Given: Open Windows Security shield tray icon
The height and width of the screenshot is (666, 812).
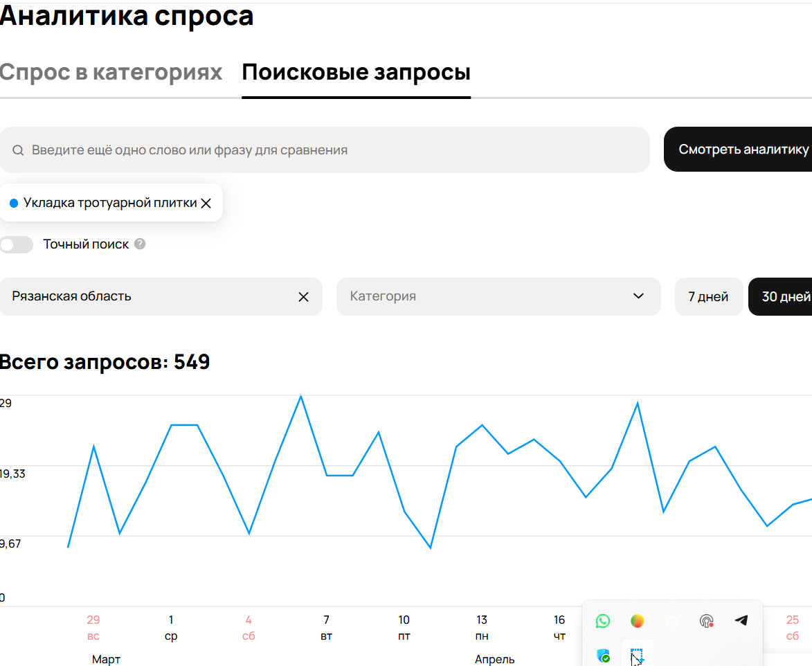Looking at the screenshot, I should (603, 656).
